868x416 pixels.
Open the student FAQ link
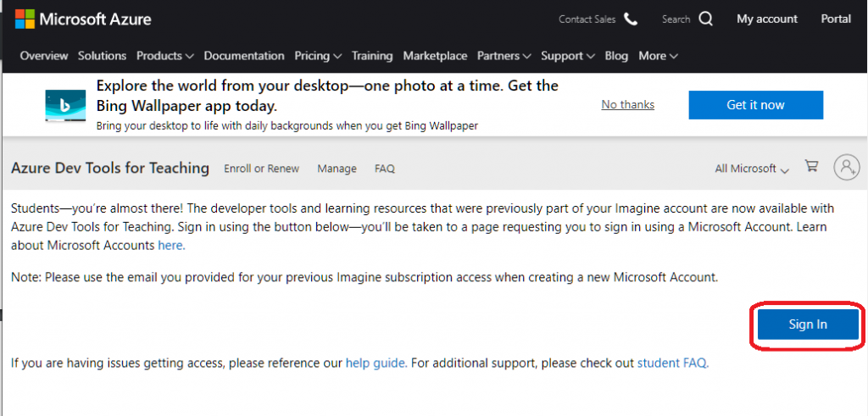(673, 363)
